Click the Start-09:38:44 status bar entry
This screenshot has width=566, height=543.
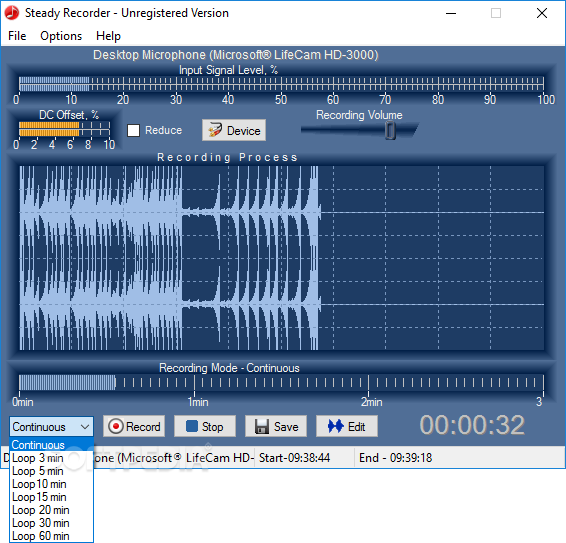coord(294,458)
